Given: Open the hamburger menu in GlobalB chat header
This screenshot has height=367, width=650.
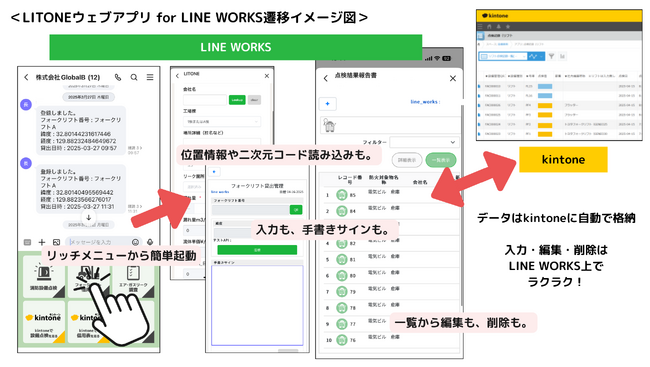Looking at the screenshot, I should (150, 77).
